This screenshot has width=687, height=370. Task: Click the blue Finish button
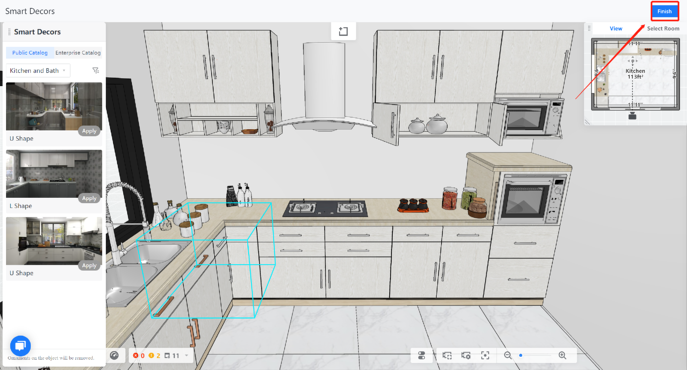[664, 11]
